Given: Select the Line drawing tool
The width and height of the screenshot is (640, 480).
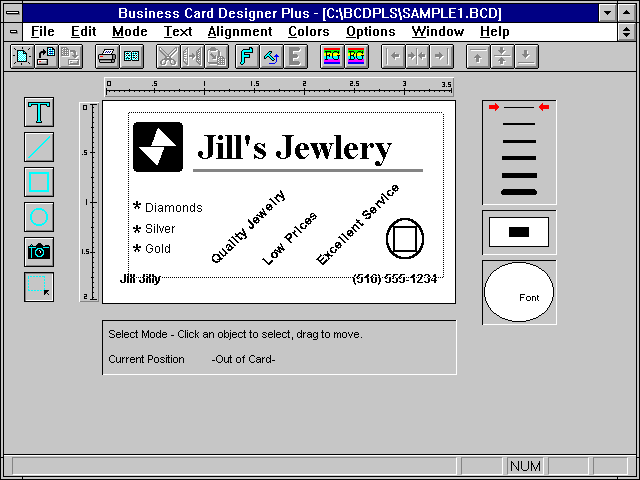Looking at the screenshot, I should tap(39, 147).
